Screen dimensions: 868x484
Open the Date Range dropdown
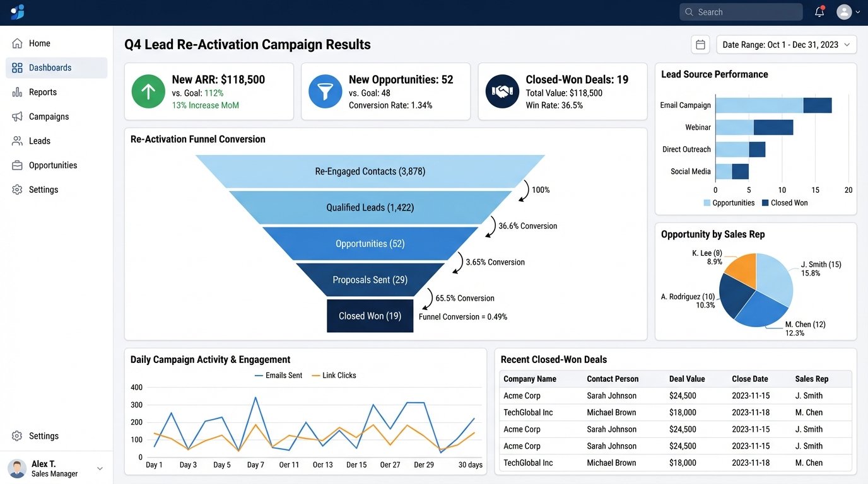coord(785,44)
